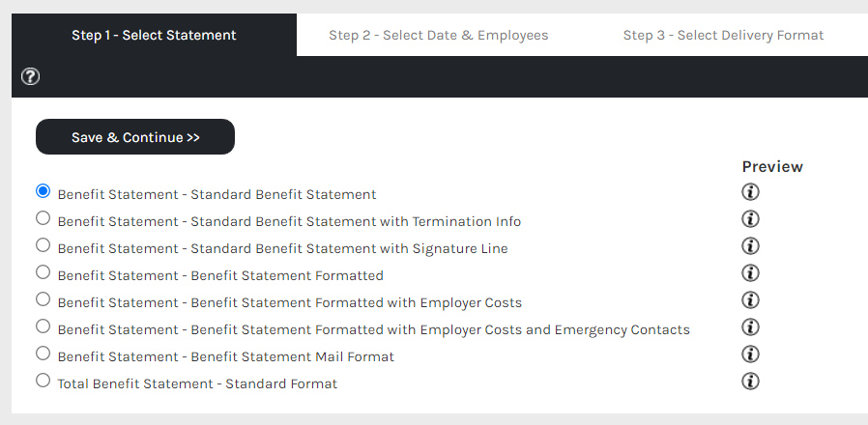Choose Formatted with Employer Costs radio option
This screenshot has height=425, width=868.
(43, 299)
